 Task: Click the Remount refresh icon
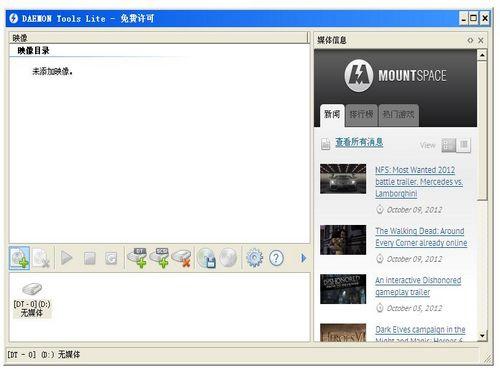pos(111,258)
